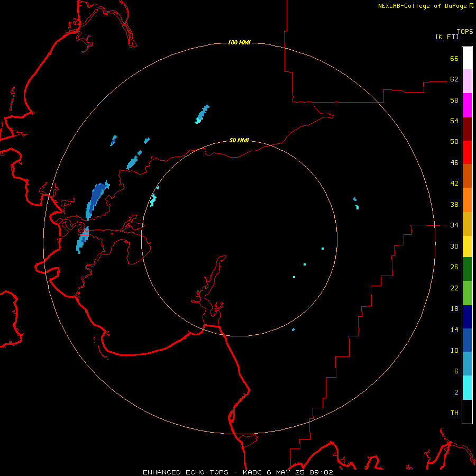Pick the navy blue legend swatch
This screenshot has width=476, height=476.
(467, 317)
